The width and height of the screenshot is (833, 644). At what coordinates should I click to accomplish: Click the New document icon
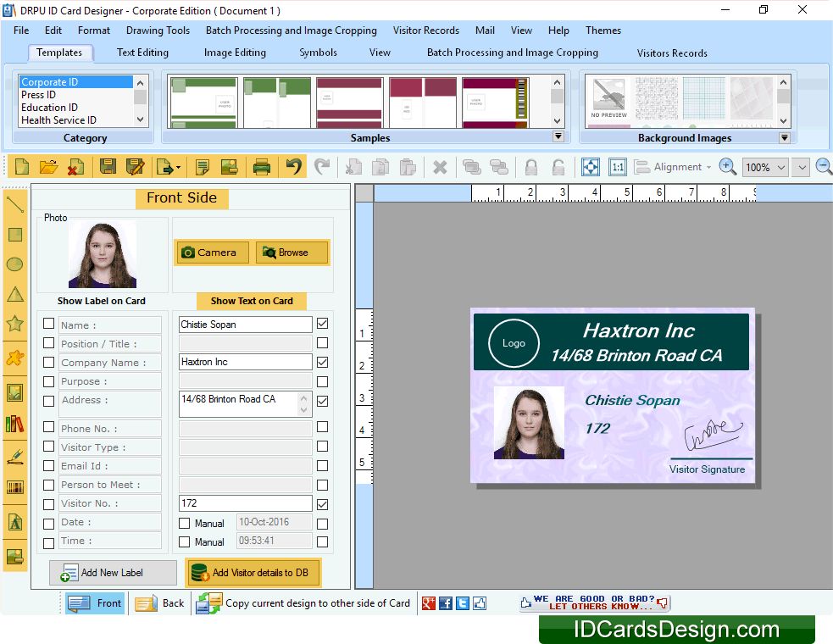pos(22,167)
